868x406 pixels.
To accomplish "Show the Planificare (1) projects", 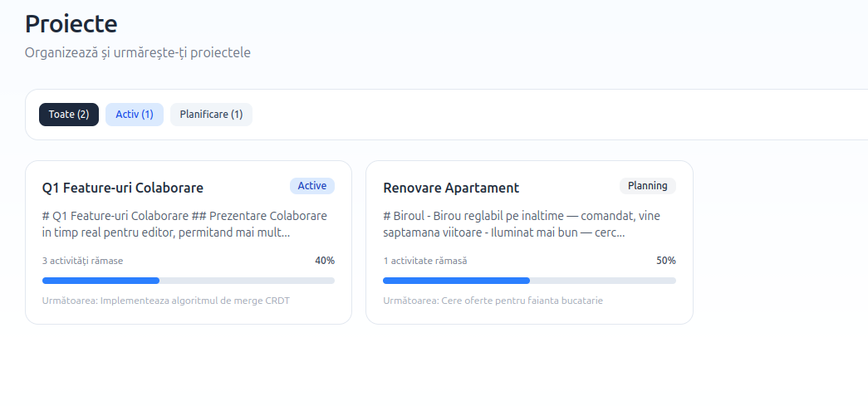I will pyautogui.click(x=211, y=115).
